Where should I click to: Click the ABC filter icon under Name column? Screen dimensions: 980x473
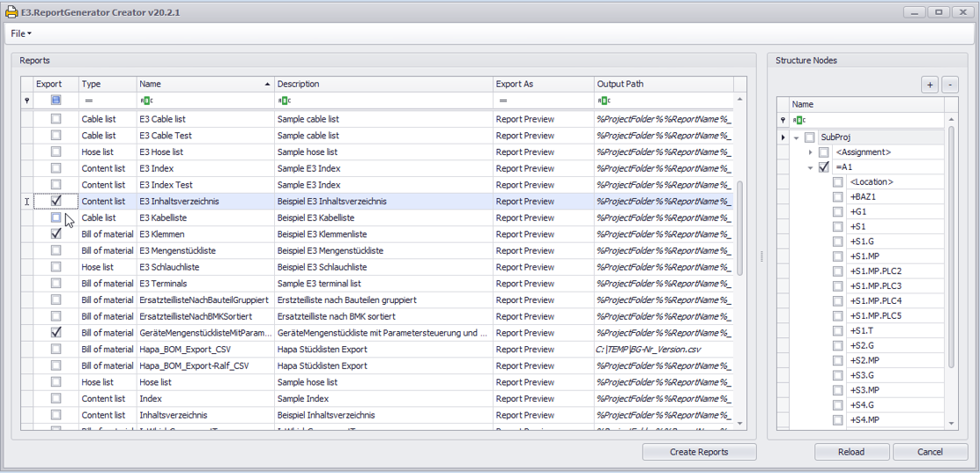(x=146, y=100)
